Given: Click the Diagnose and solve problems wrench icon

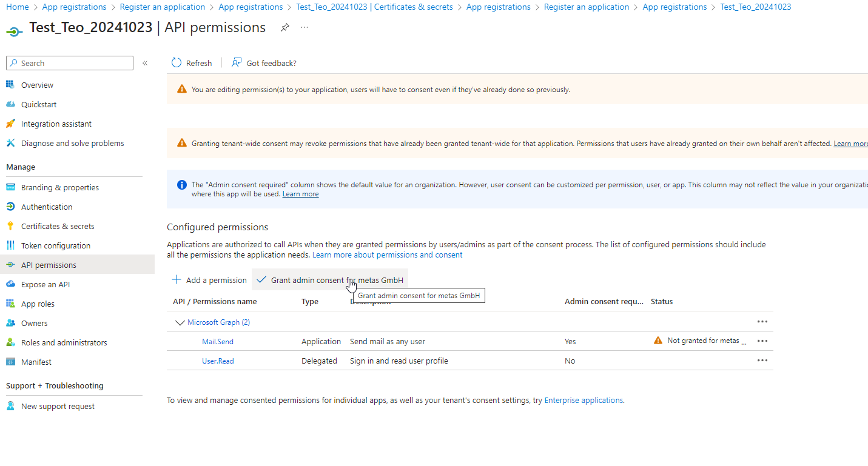Looking at the screenshot, I should 10,143.
